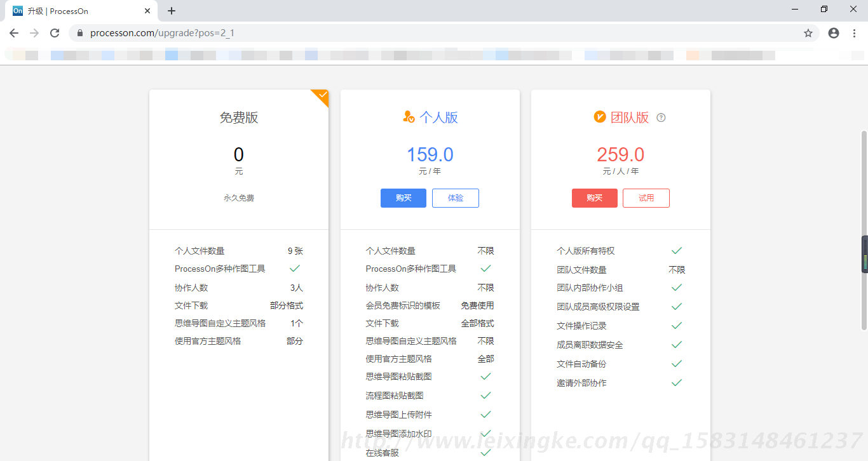The width and height of the screenshot is (868, 461).
Task: Click the help question mark beside 团队版
Action: click(x=661, y=117)
